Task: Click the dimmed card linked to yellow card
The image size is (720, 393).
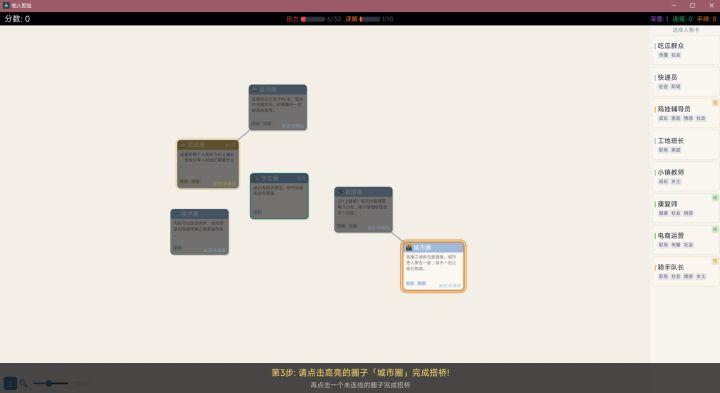Action: click(x=278, y=107)
